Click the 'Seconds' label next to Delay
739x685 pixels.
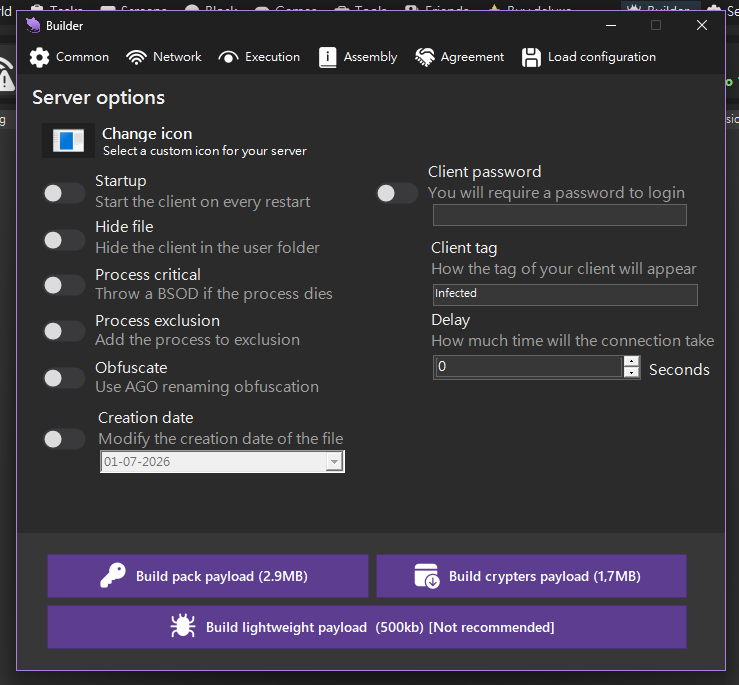[x=679, y=370]
